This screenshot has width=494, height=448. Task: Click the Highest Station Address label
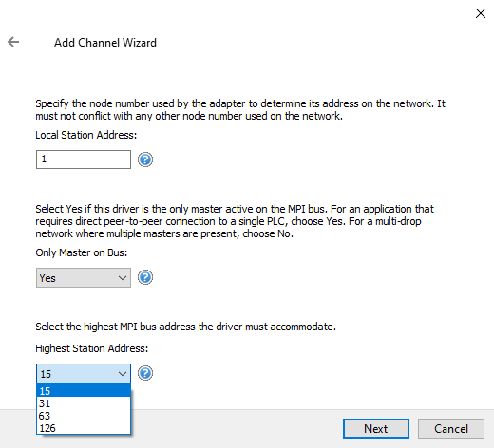click(x=92, y=348)
